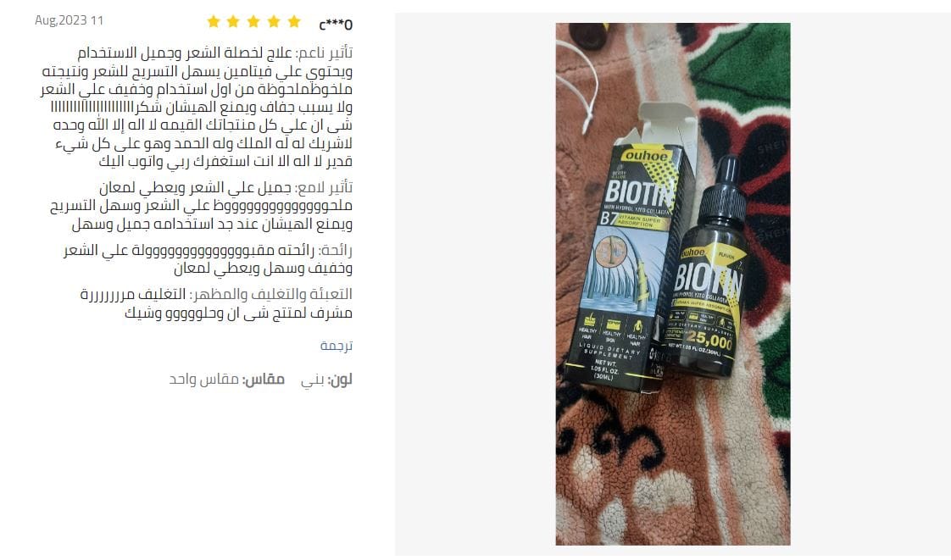Click the ouhoe logo on the box

[x=646, y=156]
